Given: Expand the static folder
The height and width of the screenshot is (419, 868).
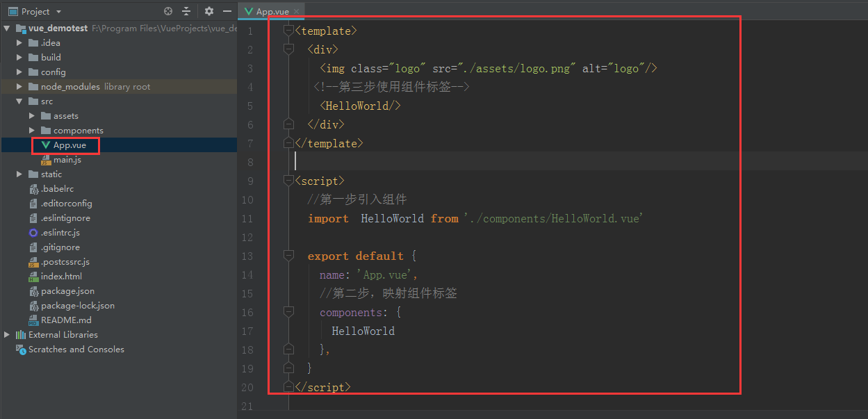Looking at the screenshot, I should point(19,174).
